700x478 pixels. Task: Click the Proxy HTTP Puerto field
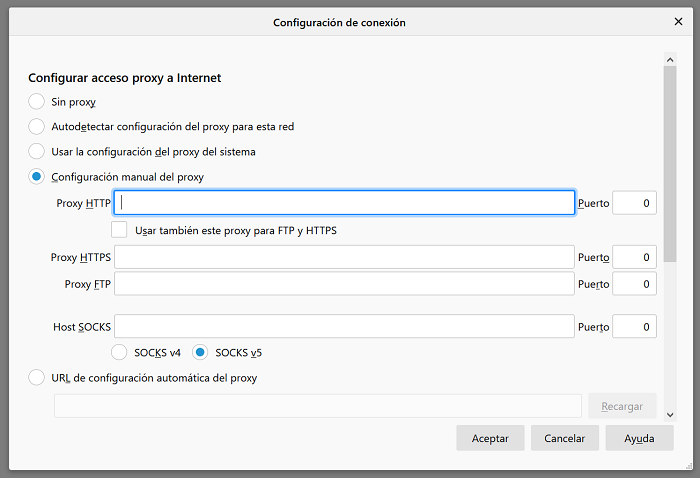pyautogui.click(x=634, y=203)
